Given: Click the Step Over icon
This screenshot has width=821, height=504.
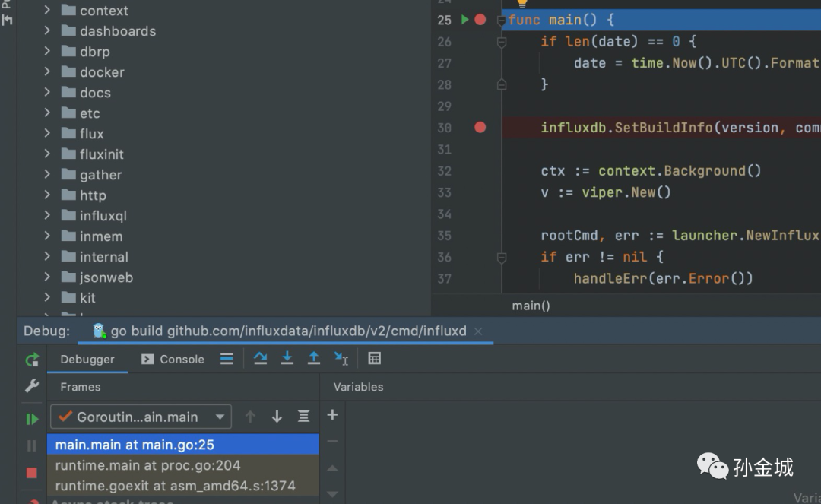Looking at the screenshot, I should click(x=260, y=359).
